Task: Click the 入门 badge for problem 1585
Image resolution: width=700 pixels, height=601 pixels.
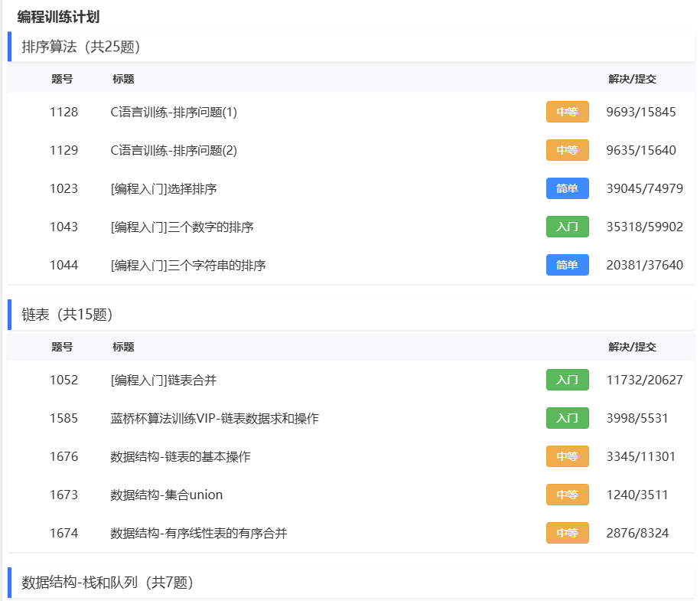Action: coord(568,418)
